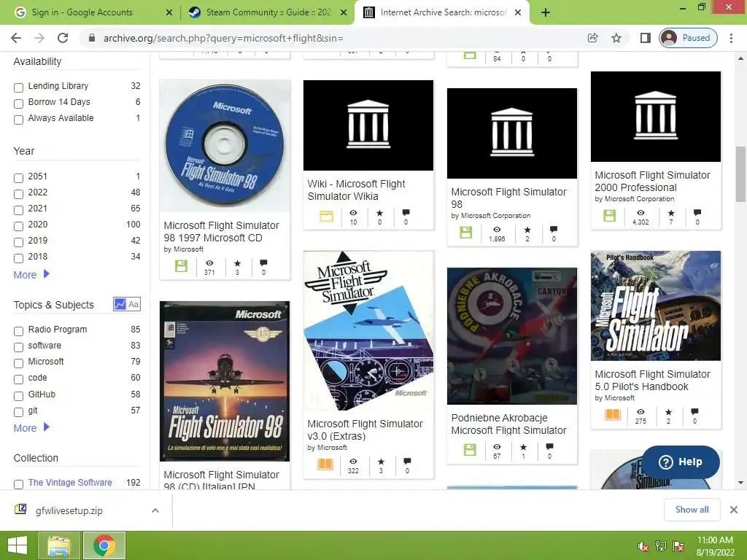Expand More under the Year filter
The height and width of the screenshot is (560, 747).
(31, 275)
